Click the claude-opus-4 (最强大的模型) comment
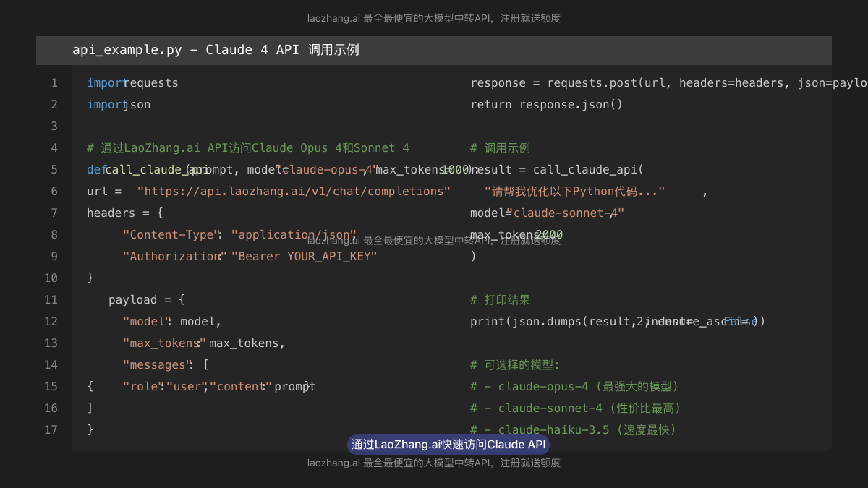This screenshot has width=868, height=488. (574, 387)
